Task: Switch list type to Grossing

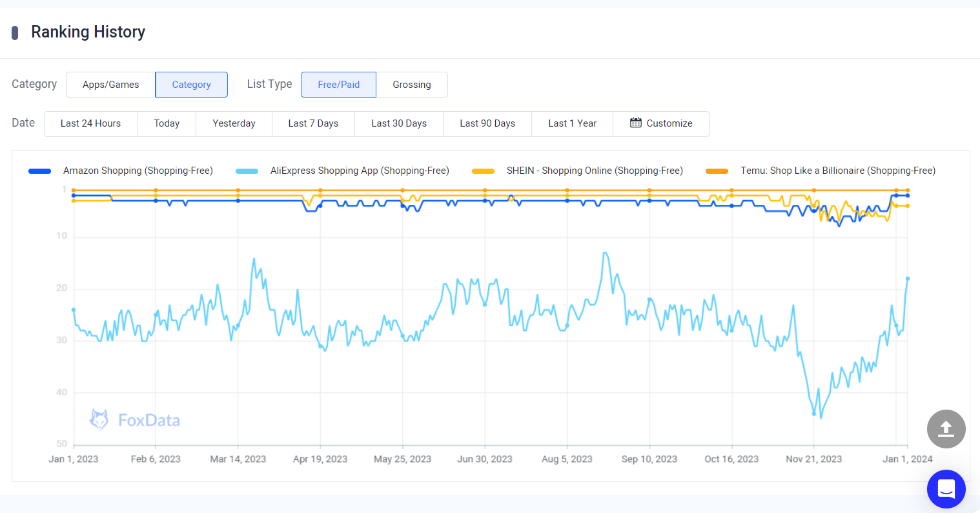Action: pos(412,85)
